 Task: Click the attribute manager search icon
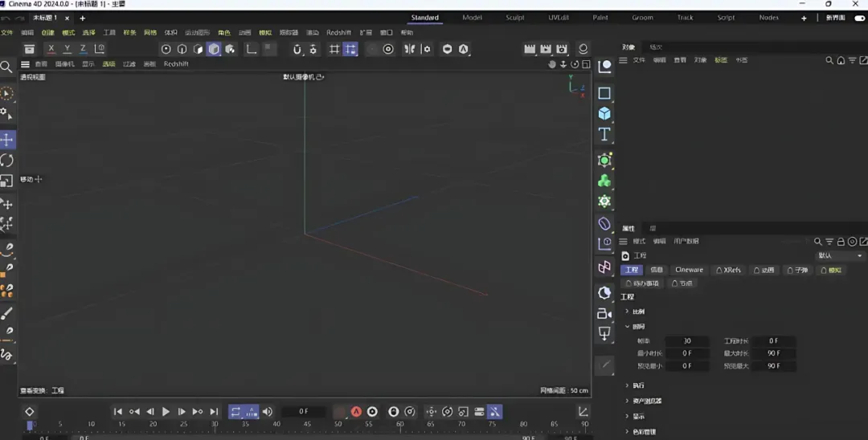point(817,242)
